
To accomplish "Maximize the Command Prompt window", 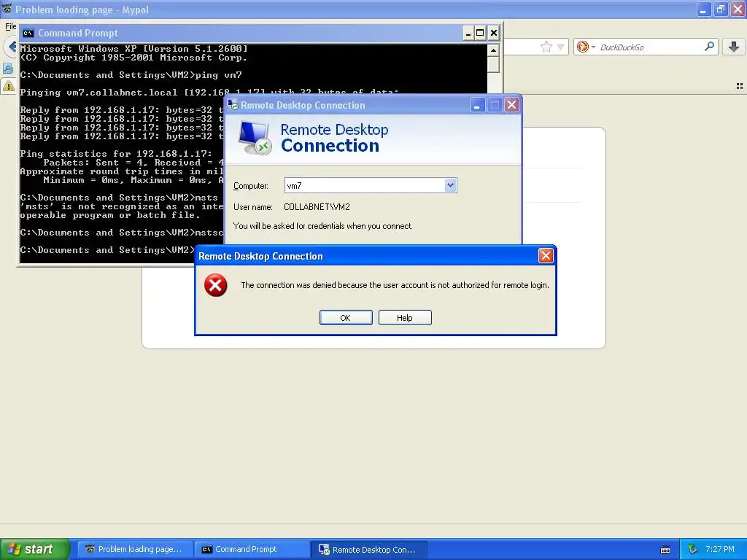I will 480,33.
